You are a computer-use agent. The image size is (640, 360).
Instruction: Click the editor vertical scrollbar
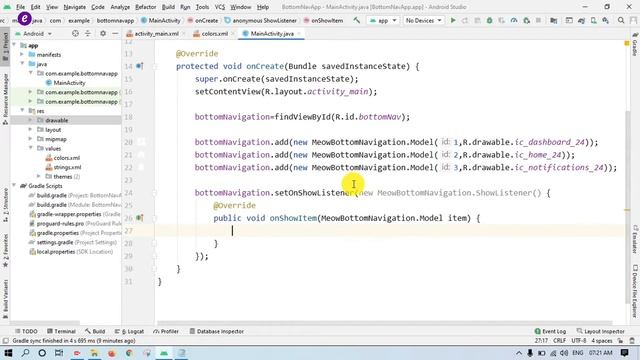627,207
